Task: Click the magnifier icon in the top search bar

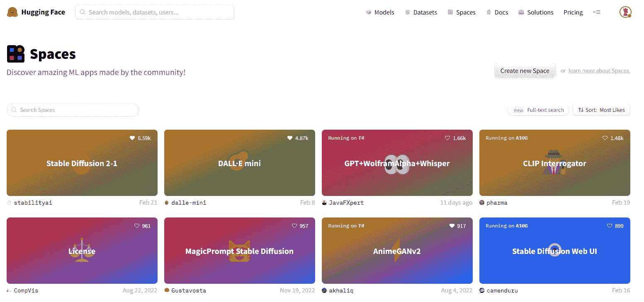Action: (x=83, y=12)
